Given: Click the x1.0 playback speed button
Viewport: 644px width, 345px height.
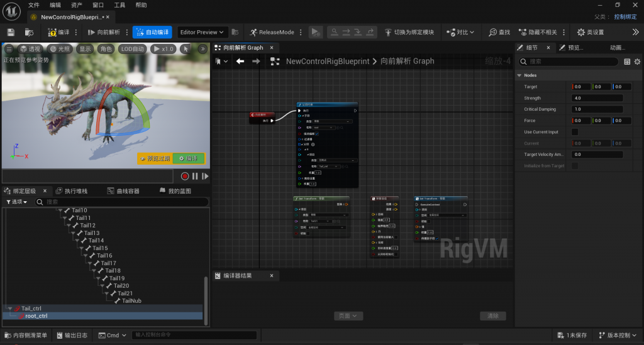Looking at the screenshot, I should point(164,49).
